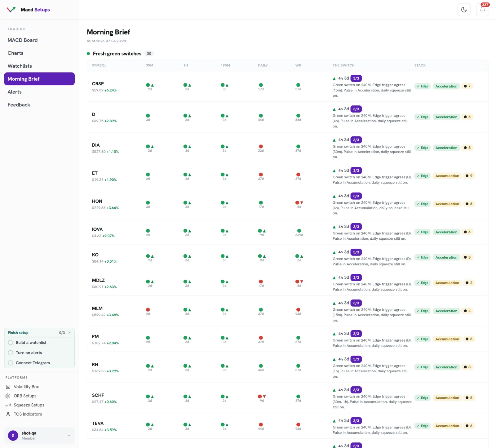The image size is (496, 448).
Task: Click the SCHF price $27.47 +0.60%
Action: point(104,402)
